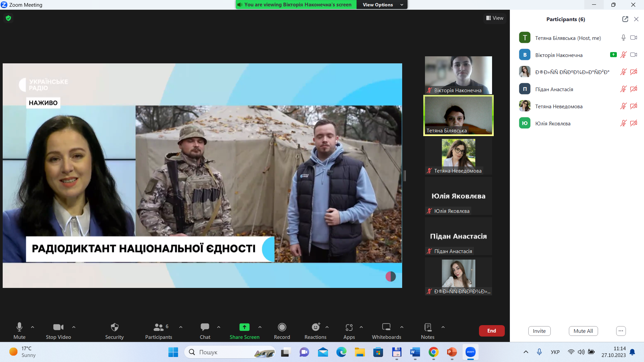Open the Security shield icon

pos(114,327)
